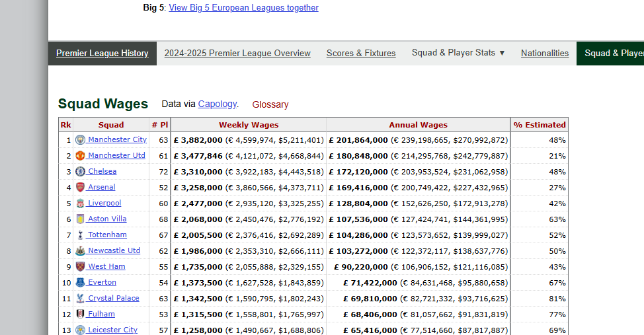Image resolution: width=644 pixels, height=335 pixels.
Task: Click the Squad Wages section heading
Action: (102, 104)
